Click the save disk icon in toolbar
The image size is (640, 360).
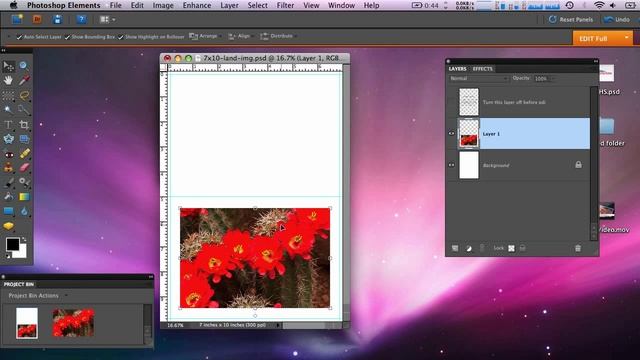[57, 19]
